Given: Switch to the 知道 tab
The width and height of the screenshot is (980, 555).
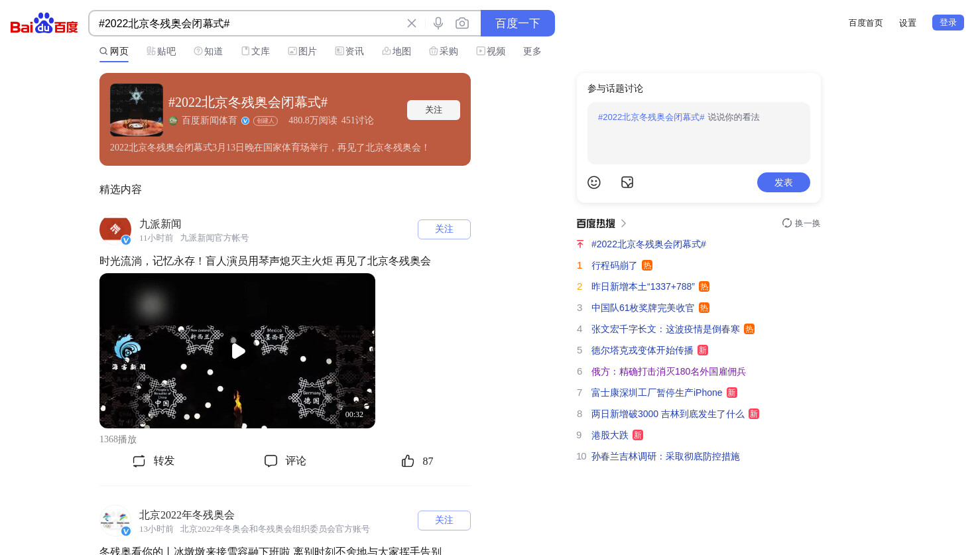Looking at the screenshot, I should pyautogui.click(x=208, y=51).
